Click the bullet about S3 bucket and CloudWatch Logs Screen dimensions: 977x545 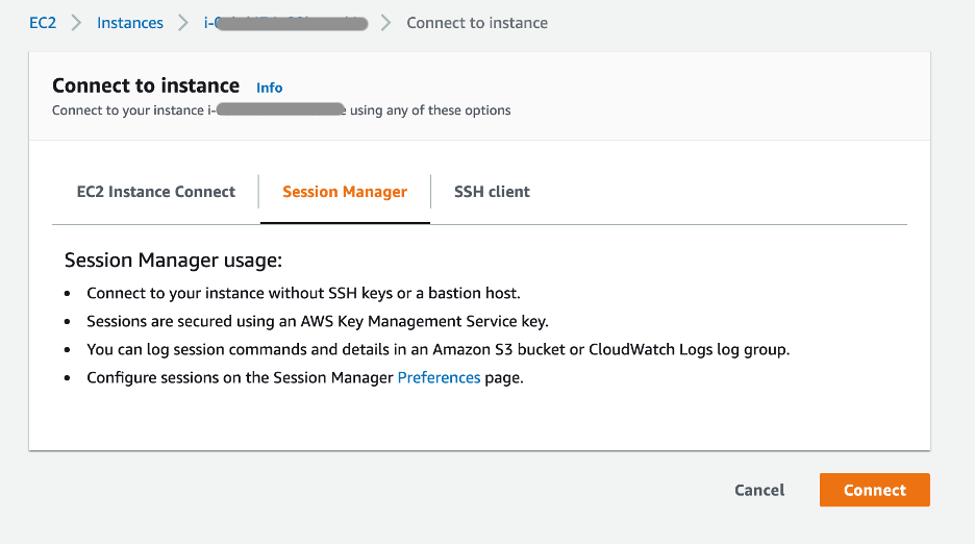pyautogui.click(x=438, y=349)
